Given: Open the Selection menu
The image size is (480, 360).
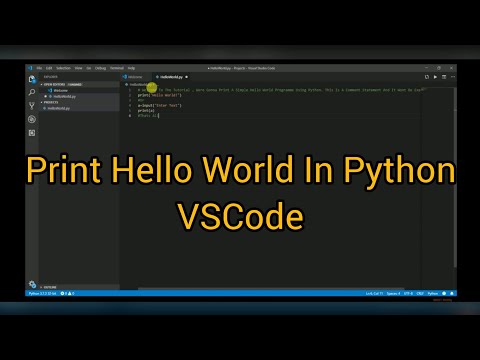Looking at the screenshot, I should coord(63,68).
